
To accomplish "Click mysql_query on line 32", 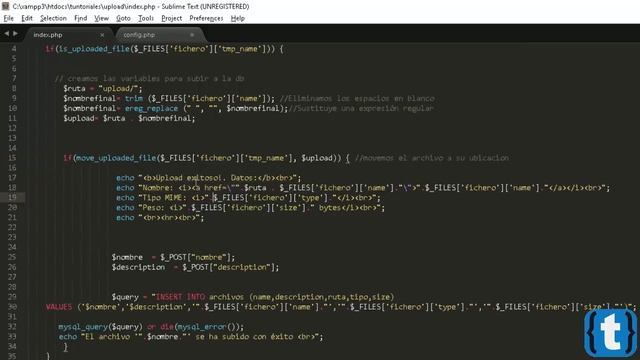I will coord(83,327).
